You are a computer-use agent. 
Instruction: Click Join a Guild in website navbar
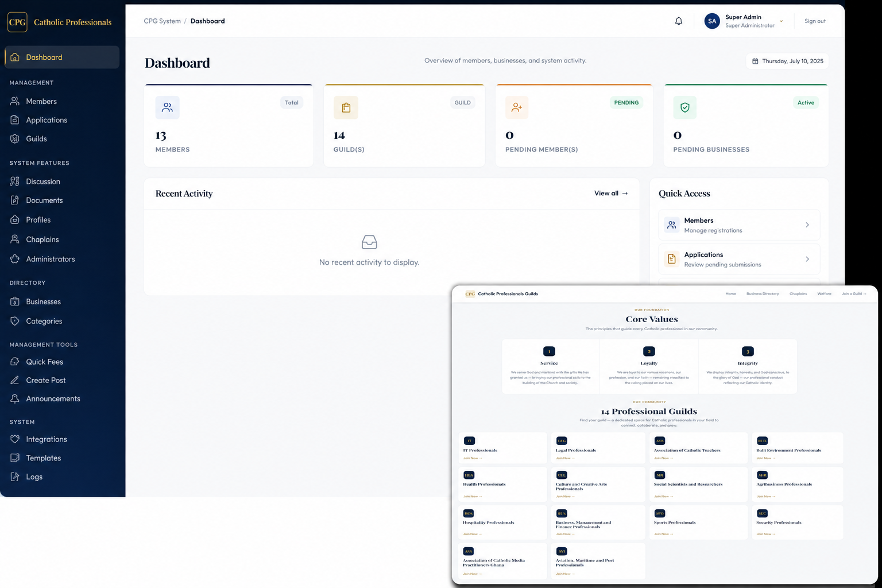(854, 293)
